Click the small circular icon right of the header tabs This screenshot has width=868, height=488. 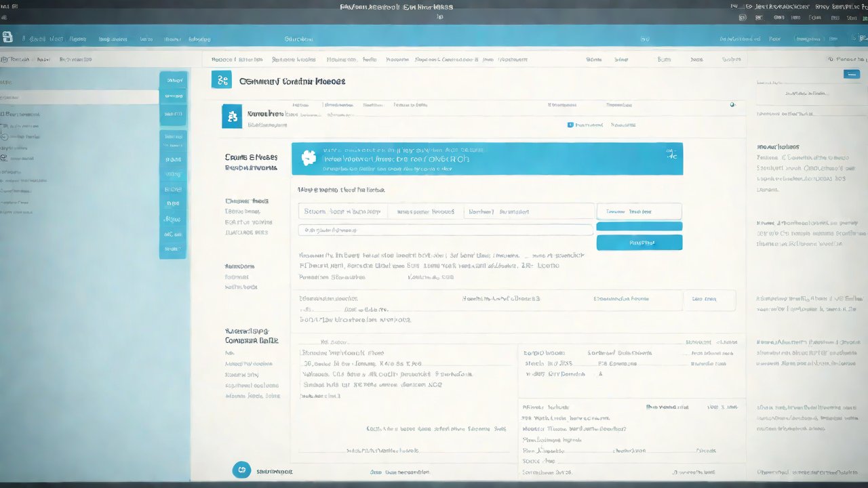pyautogui.click(x=732, y=105)
